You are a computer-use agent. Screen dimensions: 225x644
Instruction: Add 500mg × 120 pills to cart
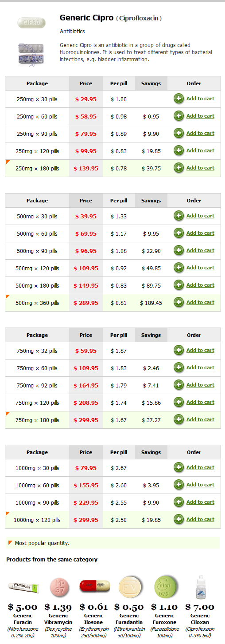(x=200, y=268)
